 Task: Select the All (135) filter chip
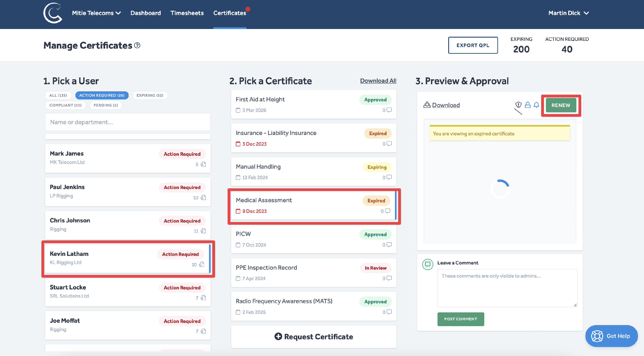pos(58,95)
